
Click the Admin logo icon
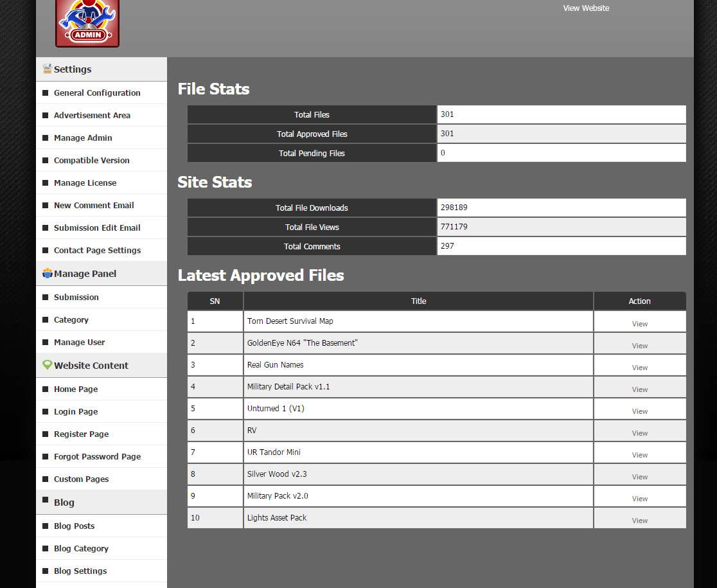(87, 23)
